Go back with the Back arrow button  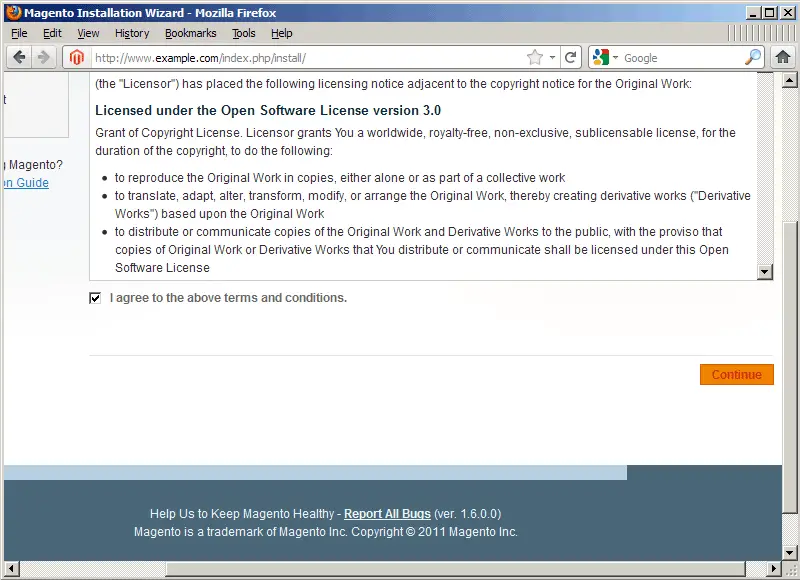19,57
